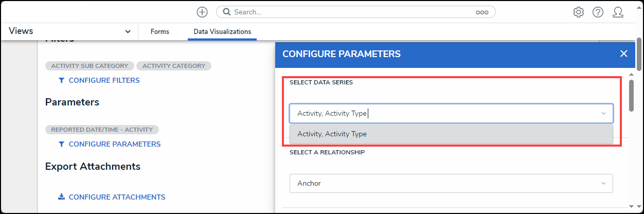Click the Configure Filters funnel icon
The image size is (644, 214).
[62, 80]
